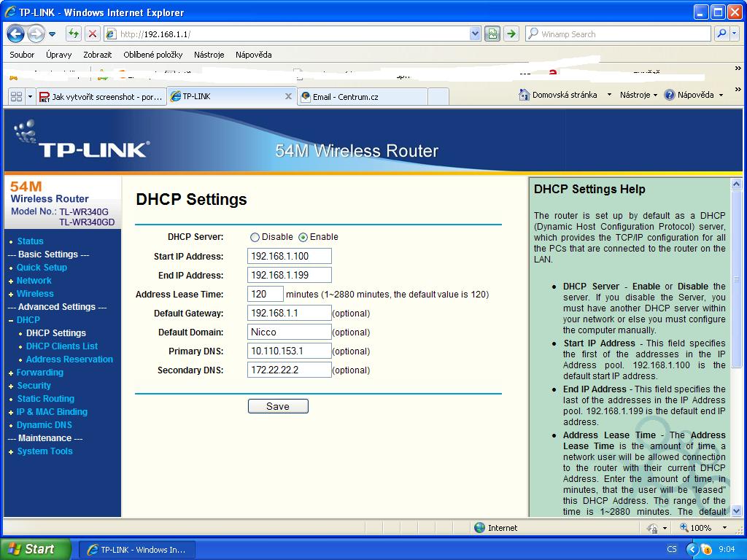The height and width of the screenshot is (560, 747).
Task: Open the Dynamic DNS link
Action: (x=44, y=425)
